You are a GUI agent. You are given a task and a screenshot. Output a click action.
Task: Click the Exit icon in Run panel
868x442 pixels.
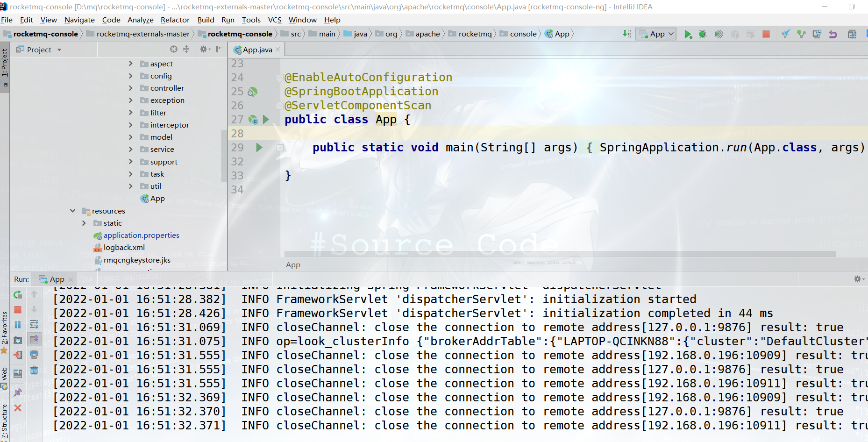tap(18, 355)
